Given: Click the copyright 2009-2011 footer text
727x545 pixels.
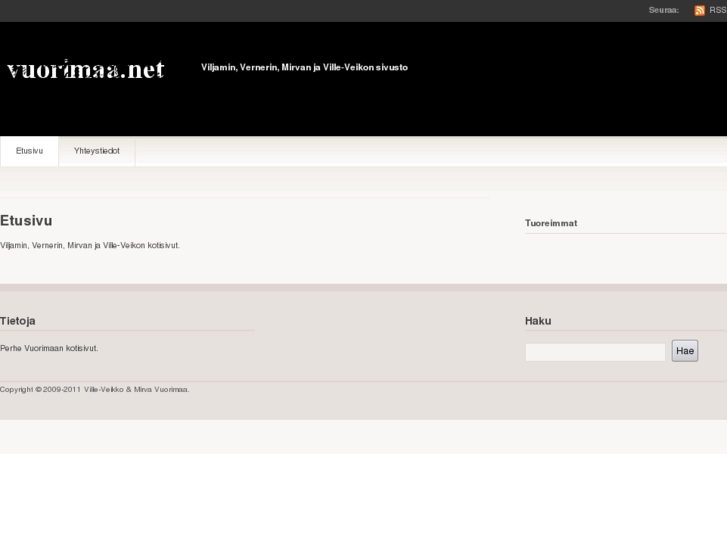Looking at the screenshot, I should [95, 390].
